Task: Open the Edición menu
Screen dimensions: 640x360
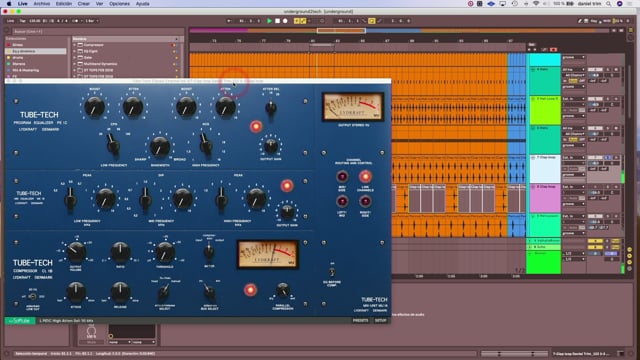Action: point(64,4)
